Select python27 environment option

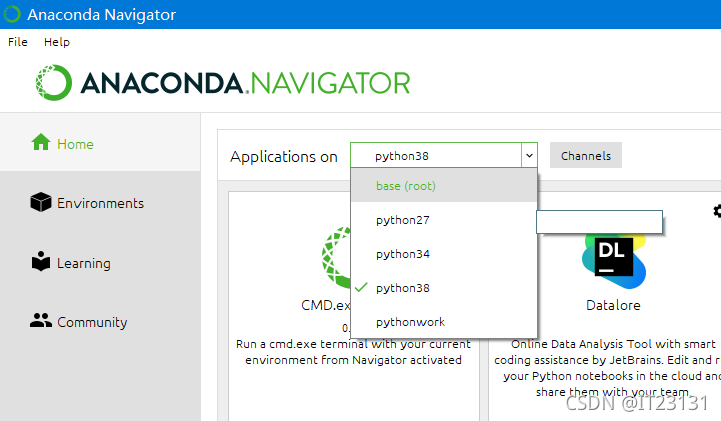(x=444, y=220)
